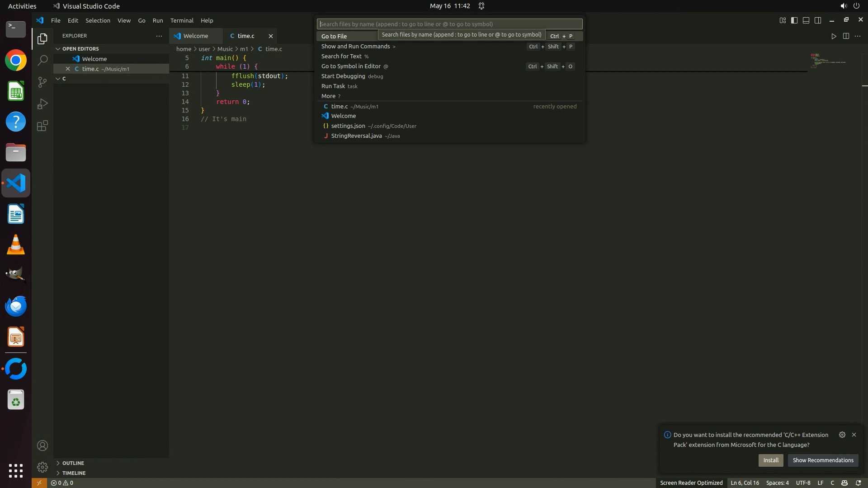Toggle the Secondary Side Bar layout icon

(x=818, y=20)
